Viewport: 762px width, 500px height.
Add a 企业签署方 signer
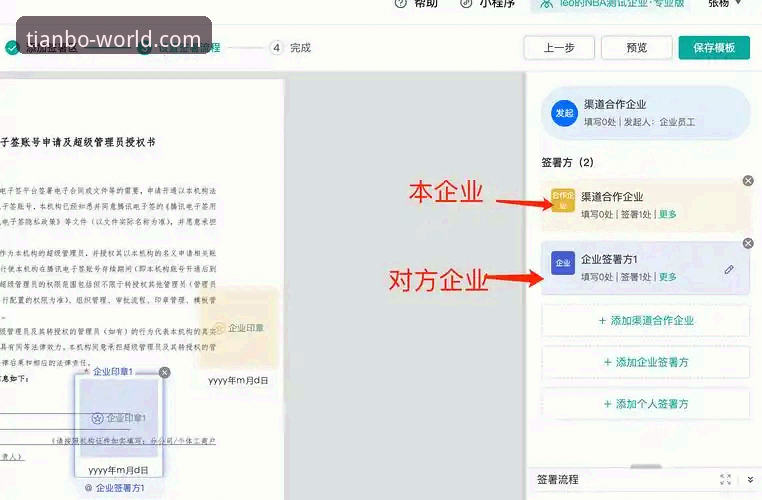646,362
